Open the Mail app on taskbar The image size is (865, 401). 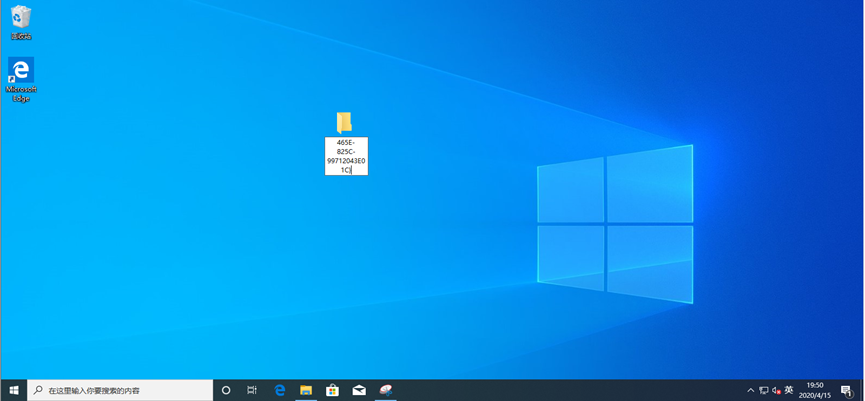pyautogui.click(x=359, y=390)
